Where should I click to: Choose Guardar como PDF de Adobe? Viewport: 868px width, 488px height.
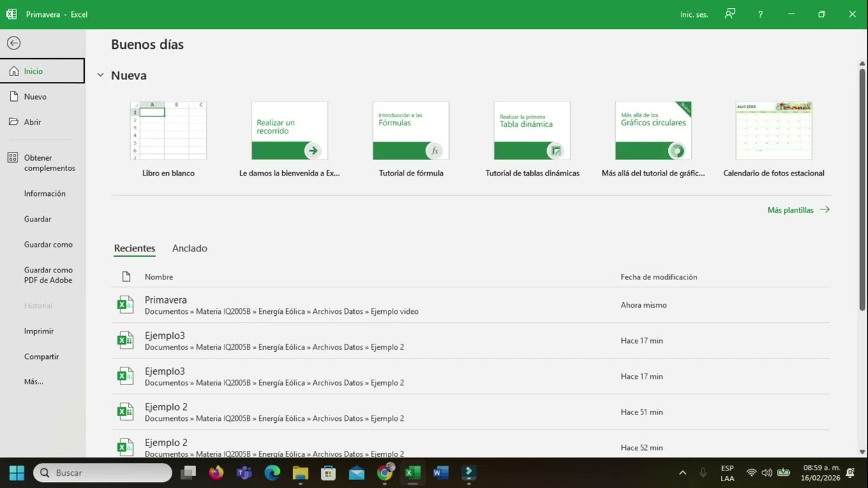click(x=42, y=275)
